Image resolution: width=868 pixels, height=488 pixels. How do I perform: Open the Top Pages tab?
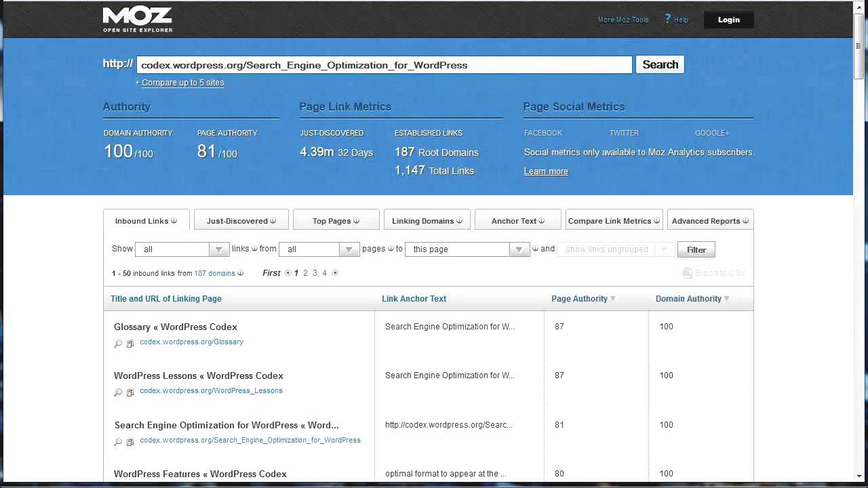336,220
